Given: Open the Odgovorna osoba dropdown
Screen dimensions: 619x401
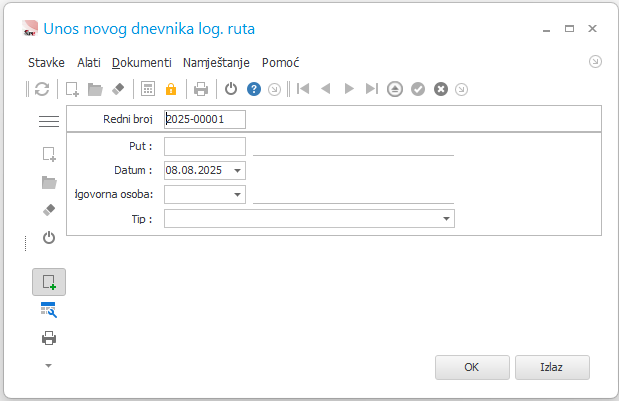Looking at the screenshot, I should point(237,195).
